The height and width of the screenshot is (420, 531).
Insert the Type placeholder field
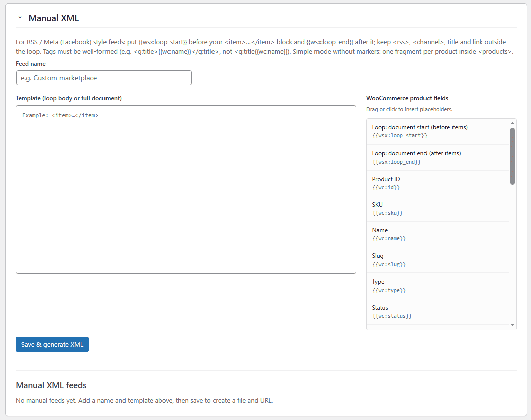[x=438, y=286]
